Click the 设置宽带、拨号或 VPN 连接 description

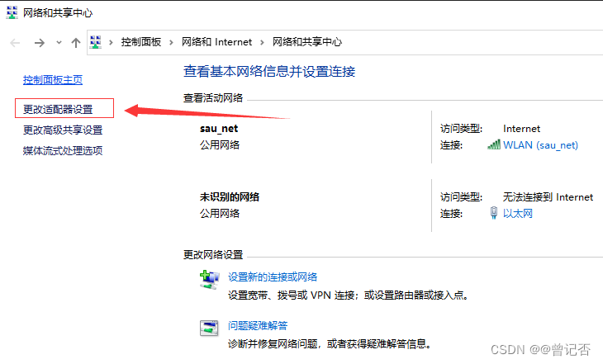(348, 295)
